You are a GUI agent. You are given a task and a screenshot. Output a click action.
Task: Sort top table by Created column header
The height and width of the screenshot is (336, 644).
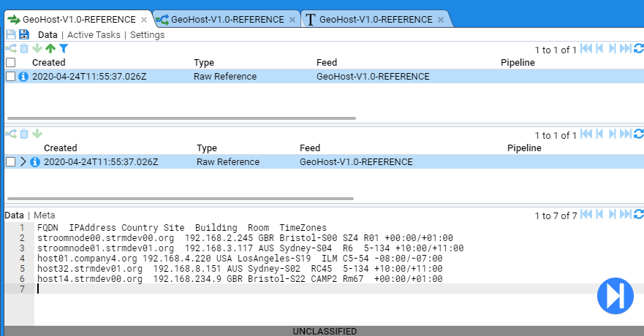click(x=49, y=63)
